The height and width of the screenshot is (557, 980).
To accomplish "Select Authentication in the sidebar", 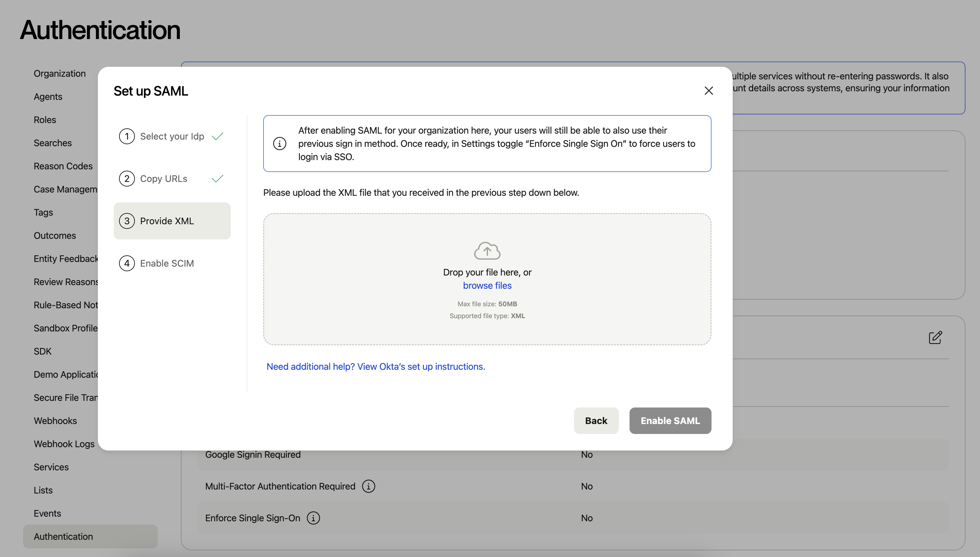I will pyautogui.click(x=63, y=536).
